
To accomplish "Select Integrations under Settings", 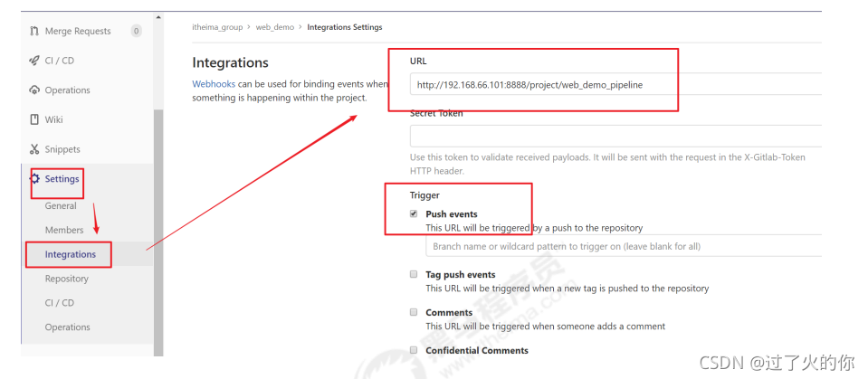I will pos(71,254).
